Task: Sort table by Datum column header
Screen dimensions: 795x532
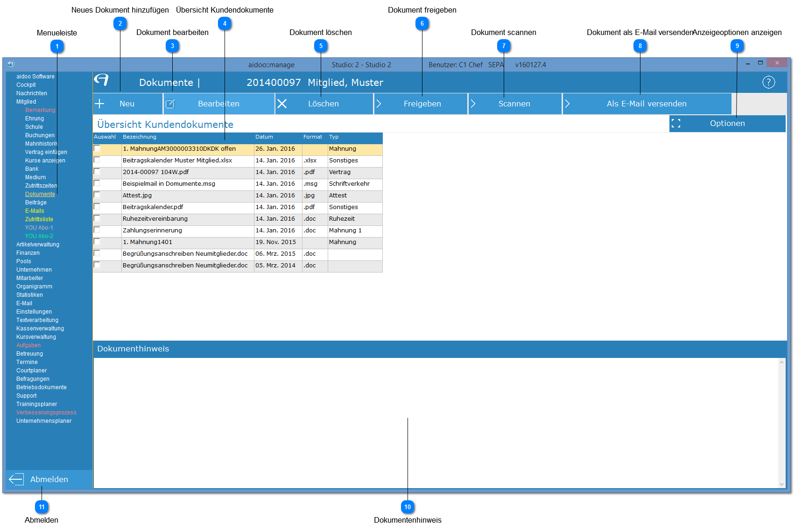Action: (x=264, y=137)
